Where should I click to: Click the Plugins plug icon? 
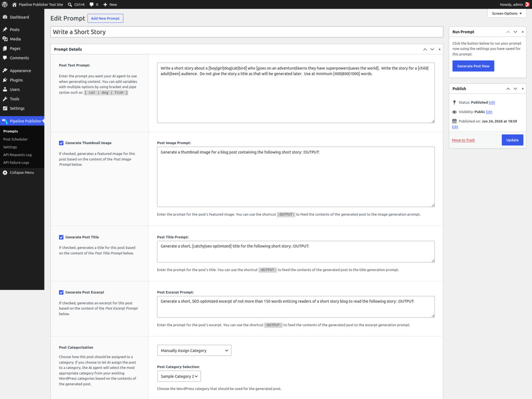5,80
